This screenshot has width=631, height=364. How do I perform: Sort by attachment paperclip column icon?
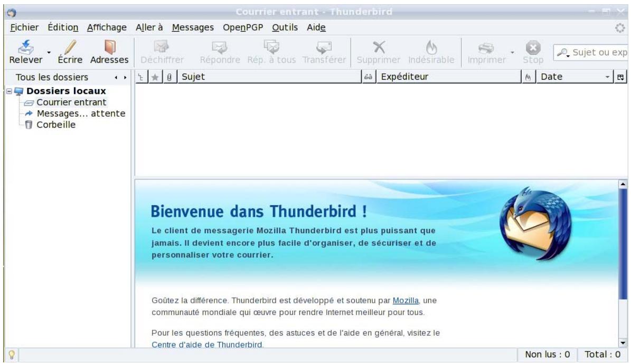(169, 77)
